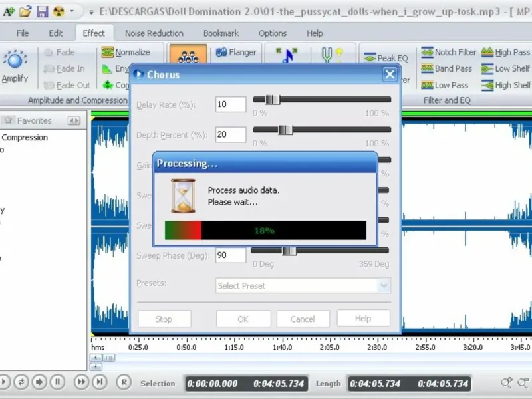This screenshot has height=399, width=532.
Task: Switch to the Effect tab
Action: [x=94, y=33]
